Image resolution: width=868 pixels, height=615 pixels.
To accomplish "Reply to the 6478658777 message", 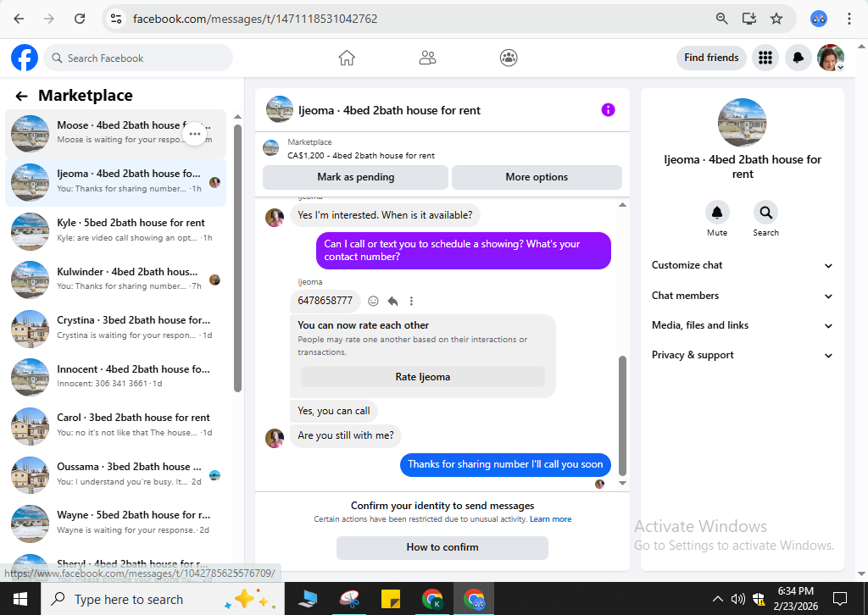I will pos(392,301).
